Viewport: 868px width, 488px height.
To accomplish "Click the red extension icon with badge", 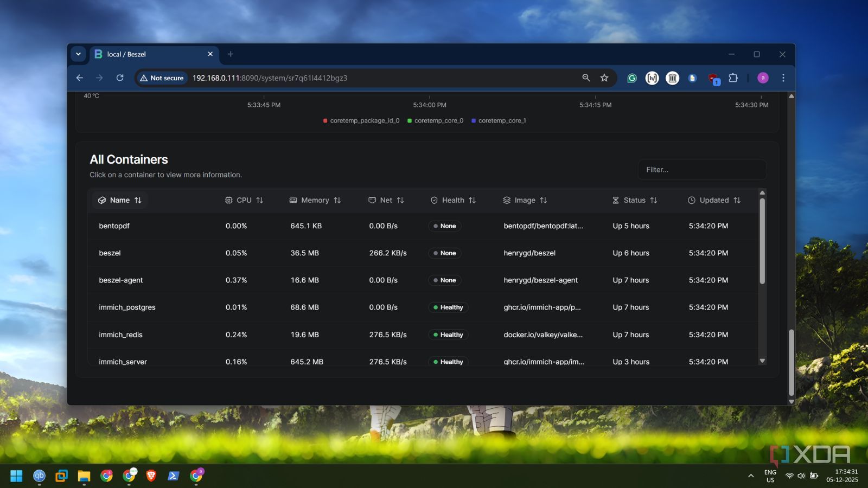I will [x=713, y=79].
